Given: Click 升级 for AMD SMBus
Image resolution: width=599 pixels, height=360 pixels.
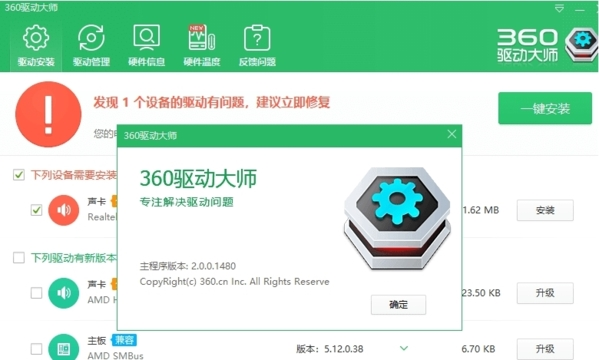Looking at the screenshot, I should point(545,349).
